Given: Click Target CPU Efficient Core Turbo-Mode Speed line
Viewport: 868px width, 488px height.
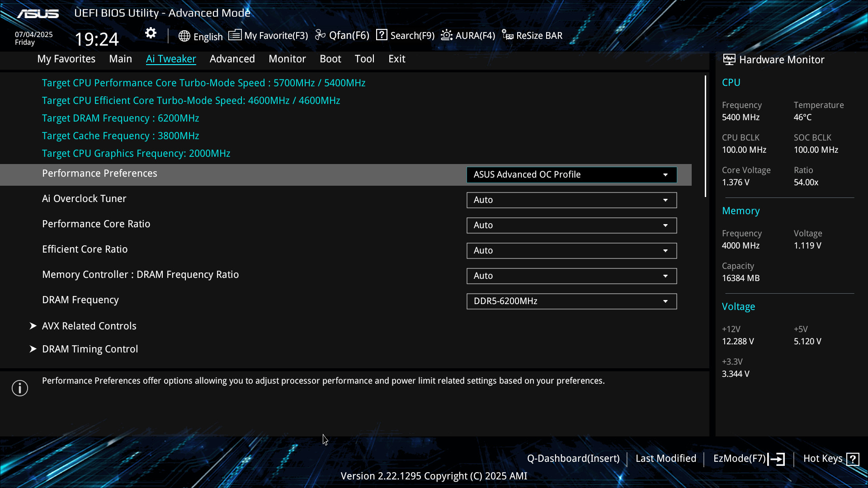Looking at the screenshot, I should click(191, 101).
